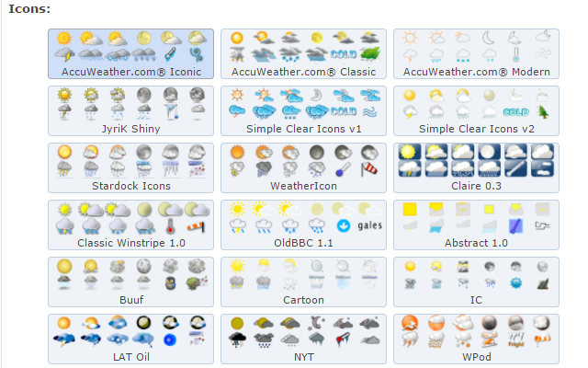Image resolution: width=588 pixels, height=368 pixels.
Task: Click the wind waves icon in Simple Clear v1
Action: [x=369, y=111]
